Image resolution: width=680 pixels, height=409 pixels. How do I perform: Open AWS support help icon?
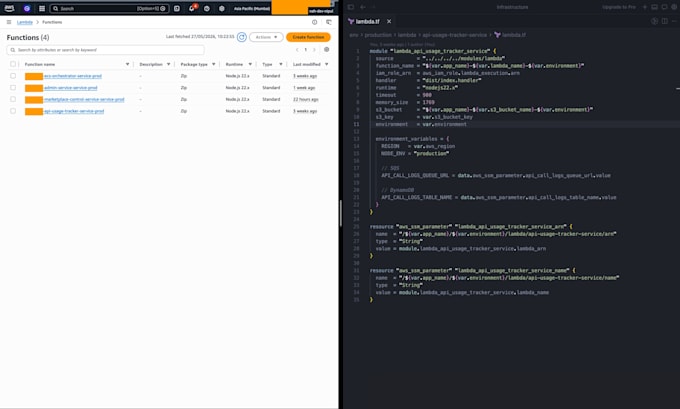(x=207, y=8)
